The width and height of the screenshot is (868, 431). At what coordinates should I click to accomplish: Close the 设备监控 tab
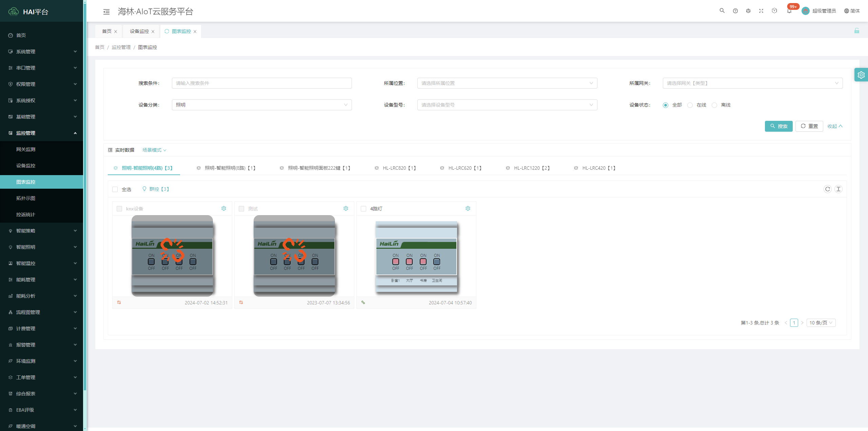(x=153, y=32)
